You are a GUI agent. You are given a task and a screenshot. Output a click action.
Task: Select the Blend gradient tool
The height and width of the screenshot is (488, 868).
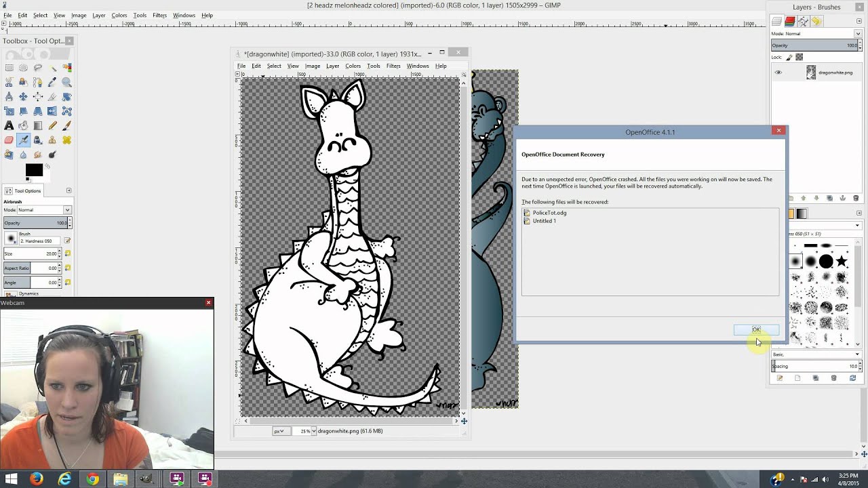pos(38,125)
